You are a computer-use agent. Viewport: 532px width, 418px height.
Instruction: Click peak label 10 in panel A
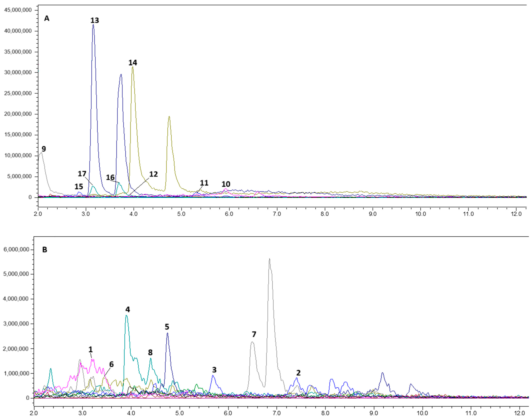point(226,184)
